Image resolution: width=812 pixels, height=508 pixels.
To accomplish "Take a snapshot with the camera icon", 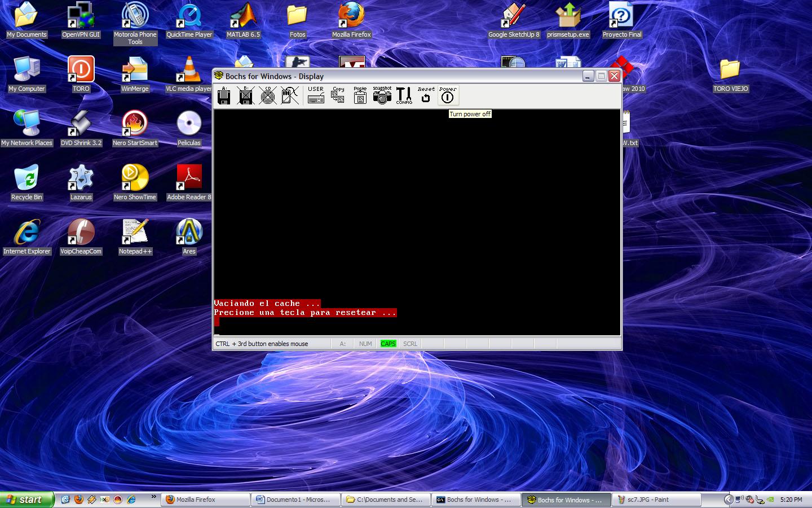I will [382, 95].
